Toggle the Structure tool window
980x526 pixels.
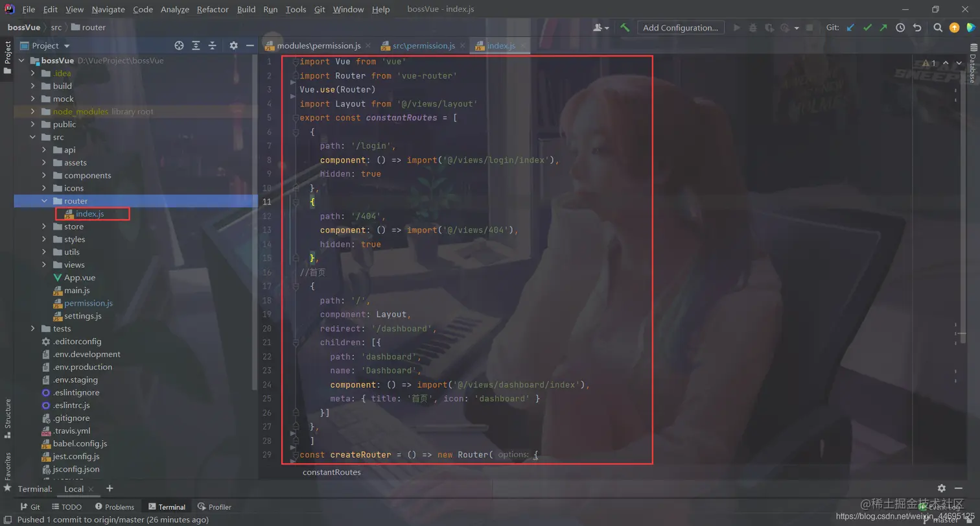click(x=8, y=418)
